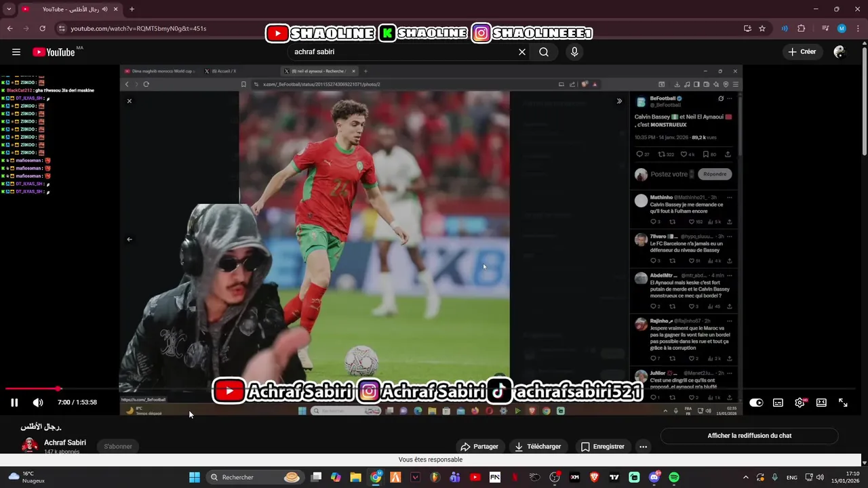This screenshot has width=868, height=488.
Task: Open Brave browser from taskbar
Action: point(594,477)
